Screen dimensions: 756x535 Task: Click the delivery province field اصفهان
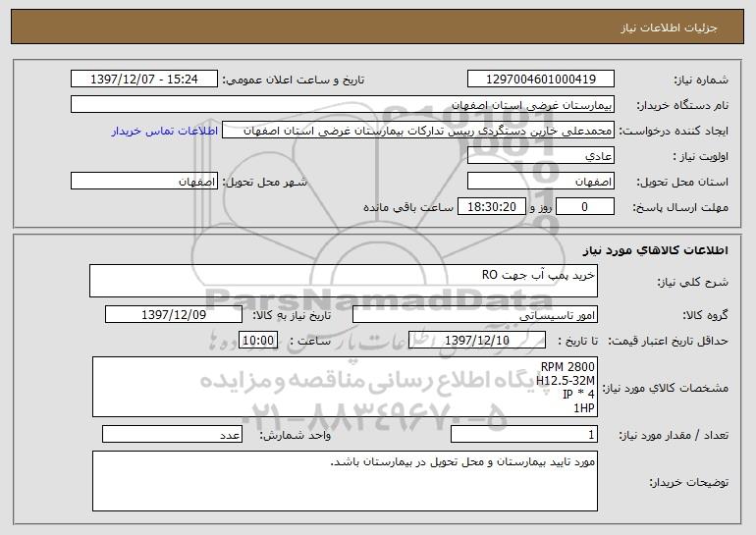(x=540, y=182)
